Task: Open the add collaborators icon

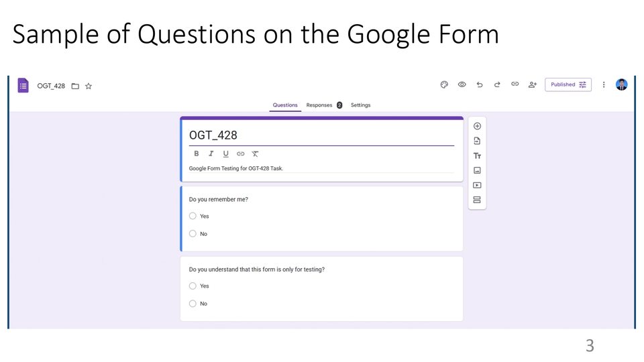Action: pos(533,84)
